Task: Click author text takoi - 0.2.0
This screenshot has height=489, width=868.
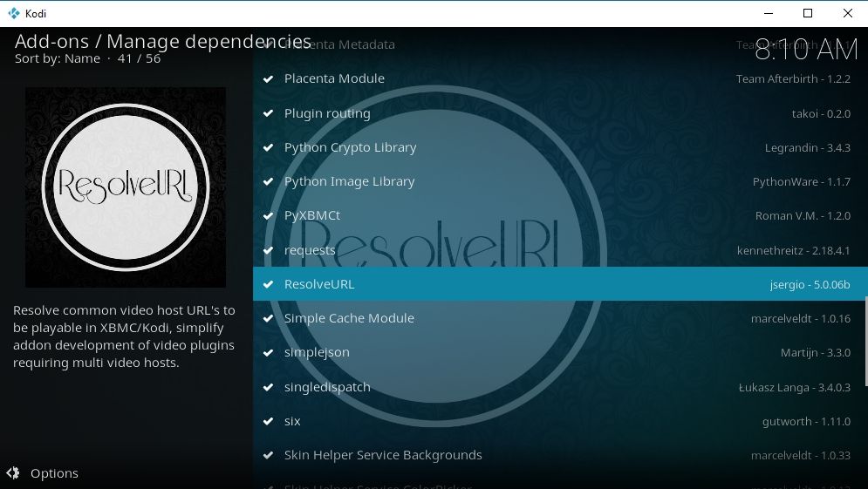Action: tap(821, 113)
